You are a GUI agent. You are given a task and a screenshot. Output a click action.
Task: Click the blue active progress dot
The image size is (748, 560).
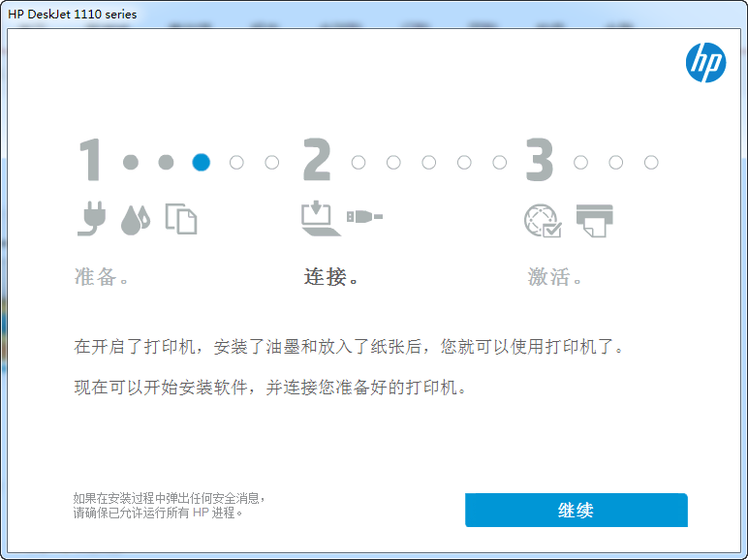(x=201, y=162)
